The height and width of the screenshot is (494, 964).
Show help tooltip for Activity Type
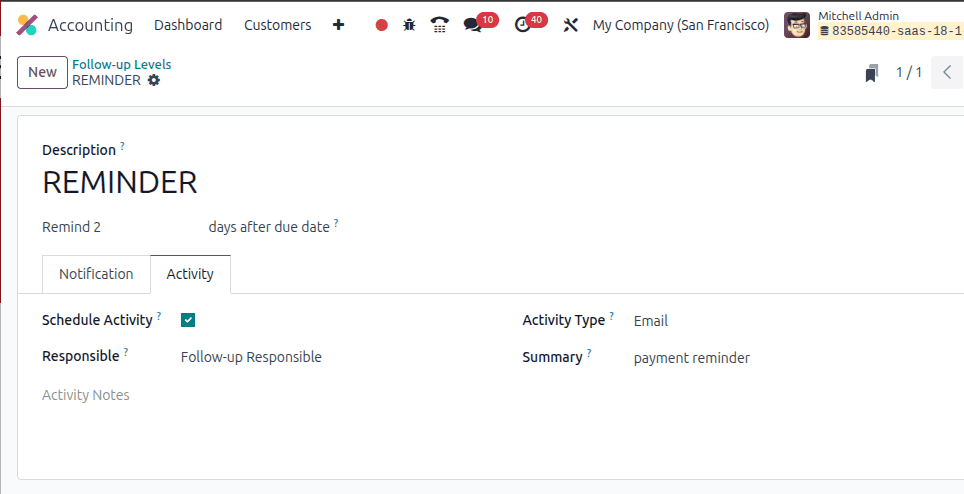click(612, 316)
